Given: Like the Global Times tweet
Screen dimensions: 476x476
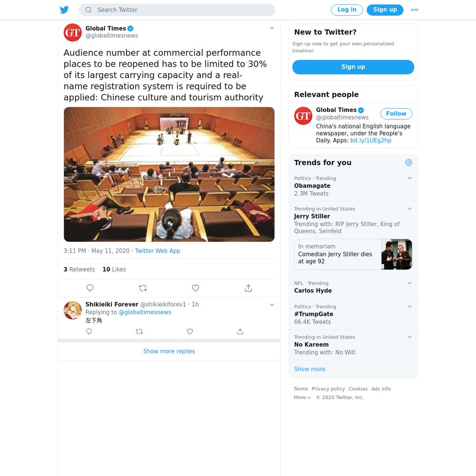Looking at the screenshot, I should [196, 288].
